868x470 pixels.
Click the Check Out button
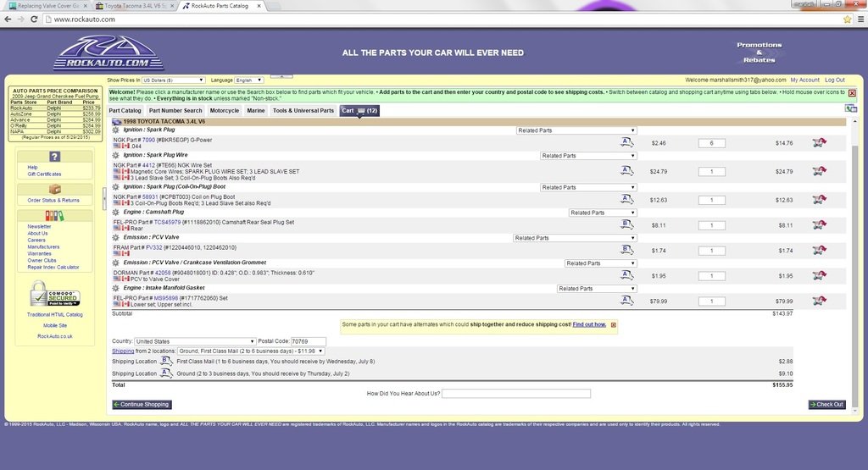coord(826,405)
